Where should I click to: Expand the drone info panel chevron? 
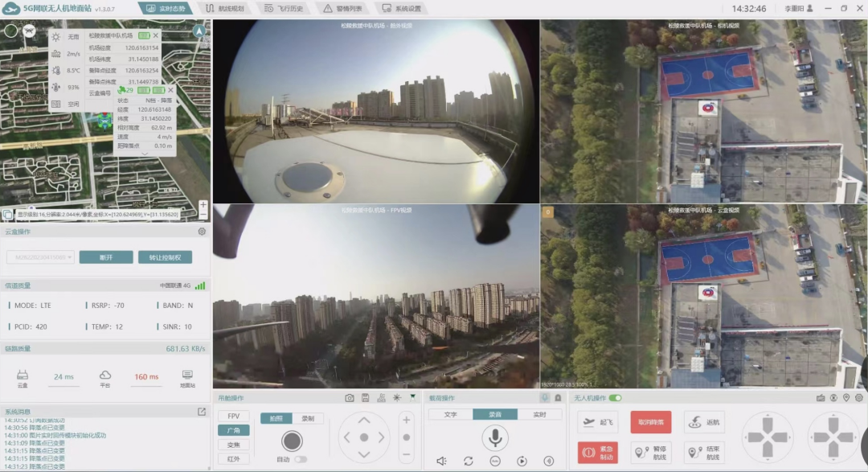click(x=144, y=154)
